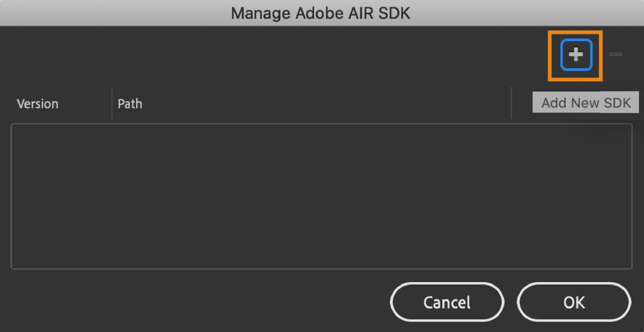Click the Path column header

pyautogui.click(x=130, y=104)
